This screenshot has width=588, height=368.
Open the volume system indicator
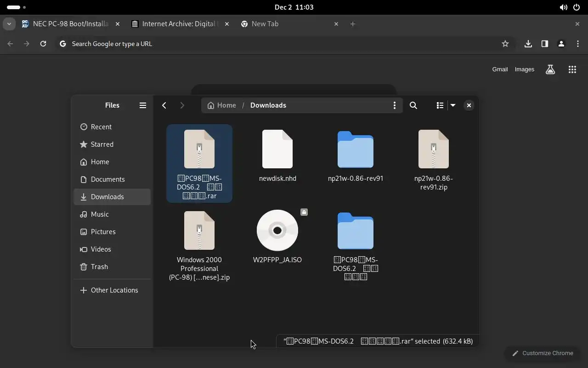(x=563, y=7)
